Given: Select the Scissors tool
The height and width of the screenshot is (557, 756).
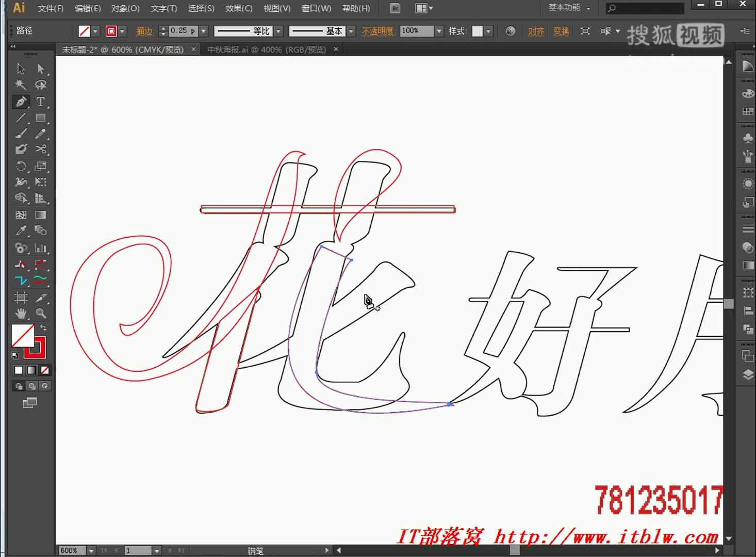Looking at the screenshot, I should click(41, 150).
